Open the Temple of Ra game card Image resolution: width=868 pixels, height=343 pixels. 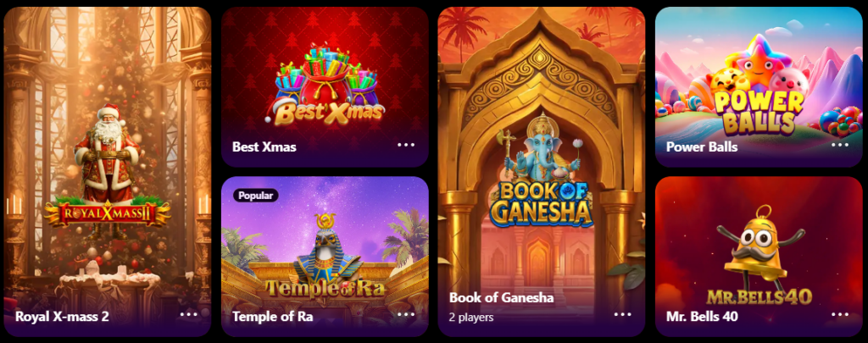click(x=325, y=257)
